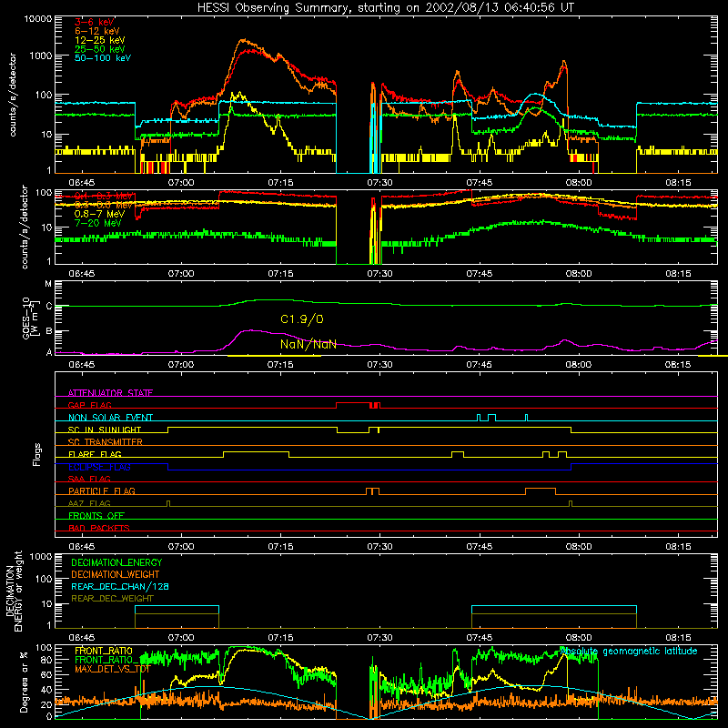Screen dimensions: 728x728
Task: Select the FLARE_FLAG label
Action: 95,454
